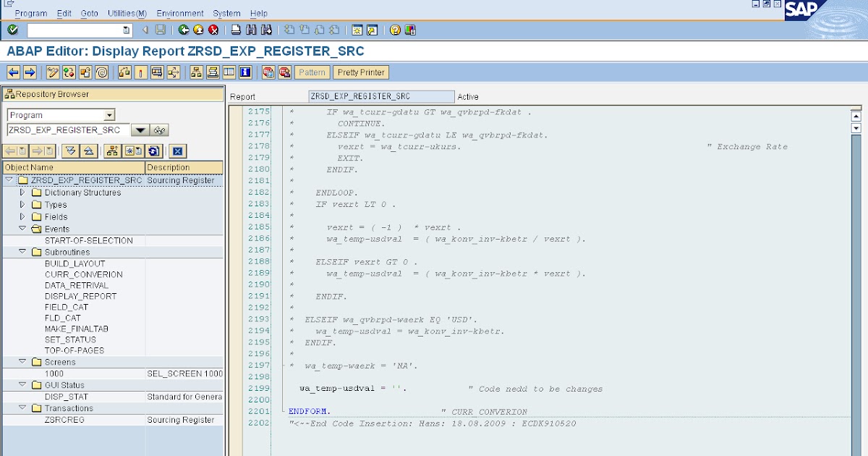Click the Display Navigation Window icon
The height and width of the screenshot is (456, 868).
[213, 72]
